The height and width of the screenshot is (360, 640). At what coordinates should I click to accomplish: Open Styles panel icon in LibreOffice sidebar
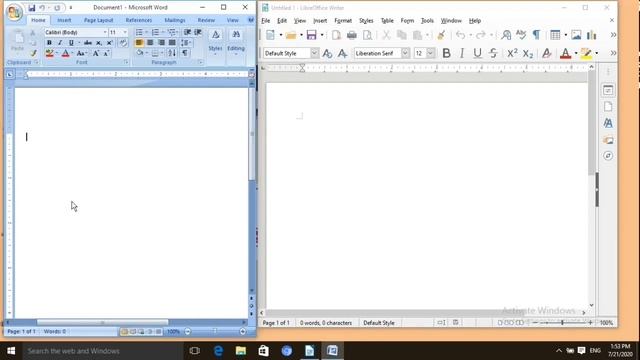click(608, 123)
